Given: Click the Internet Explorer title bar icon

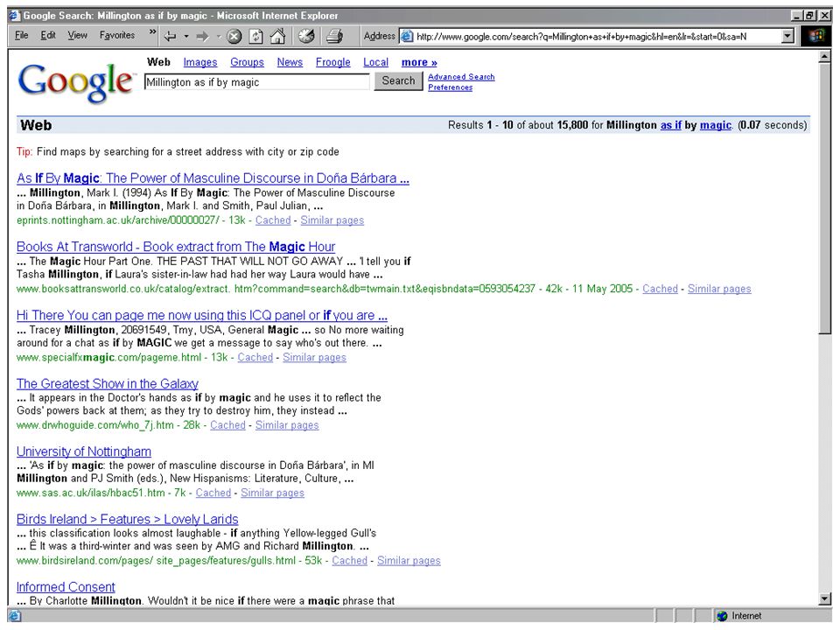Looking at the screenshot, I should (15, 16).
